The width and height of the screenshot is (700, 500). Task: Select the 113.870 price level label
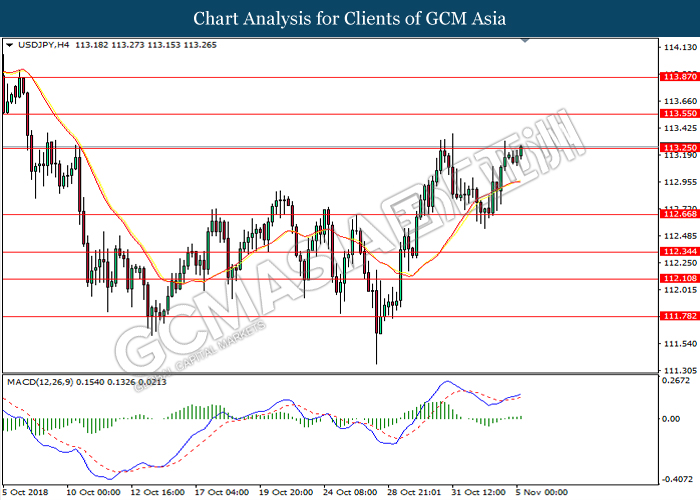click(x=680, y=77)
